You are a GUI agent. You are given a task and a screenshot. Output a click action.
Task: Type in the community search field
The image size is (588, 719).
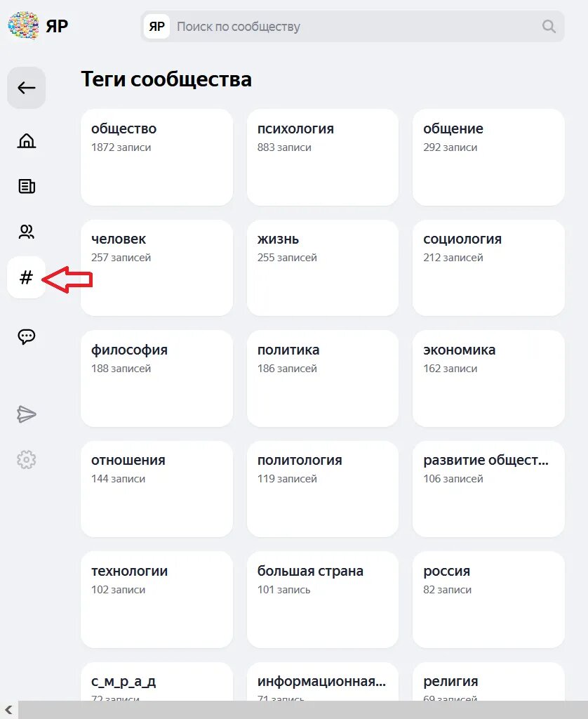(351, 27)
